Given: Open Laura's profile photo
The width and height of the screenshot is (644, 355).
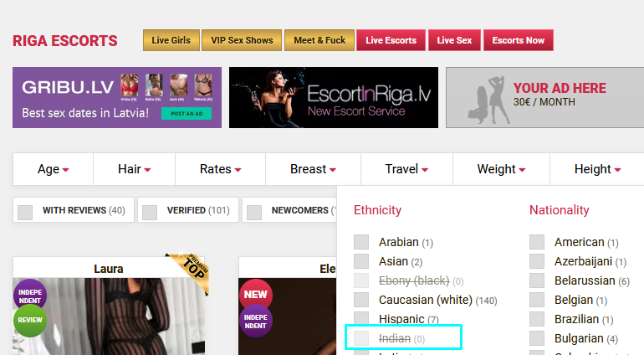Looking at the screenshot, I should pyautogui.click(x=109, y=316).
